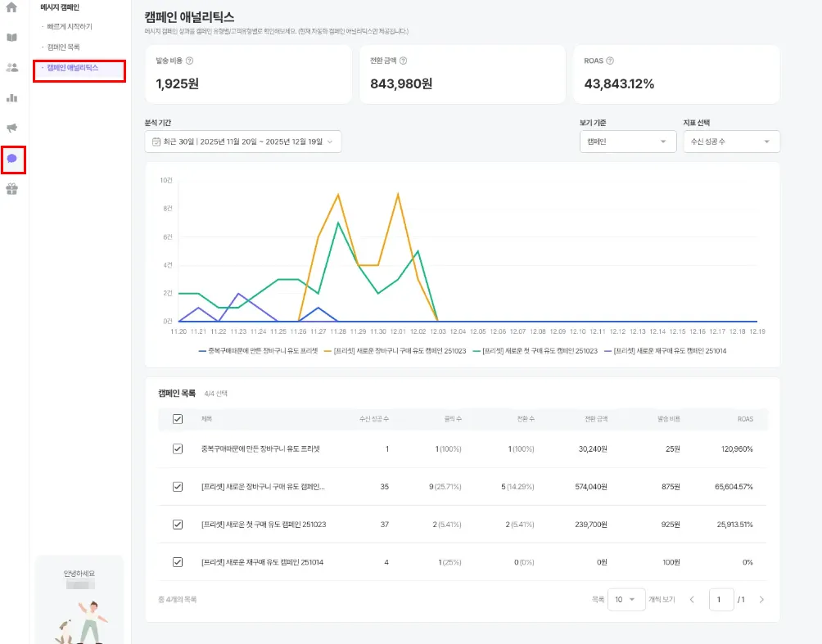
Task: Toggle the select-all checkbox in table header
Action: pyautogui.click(x=178, y=419)
